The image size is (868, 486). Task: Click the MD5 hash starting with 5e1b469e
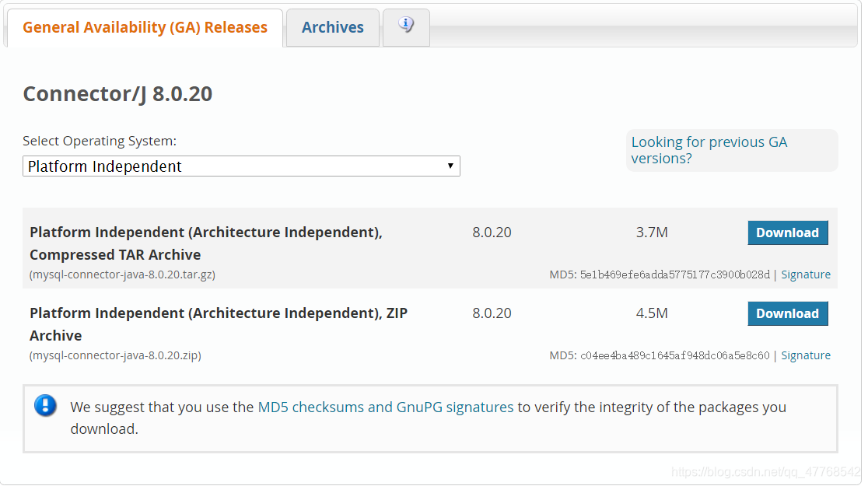tap(675, 274)
